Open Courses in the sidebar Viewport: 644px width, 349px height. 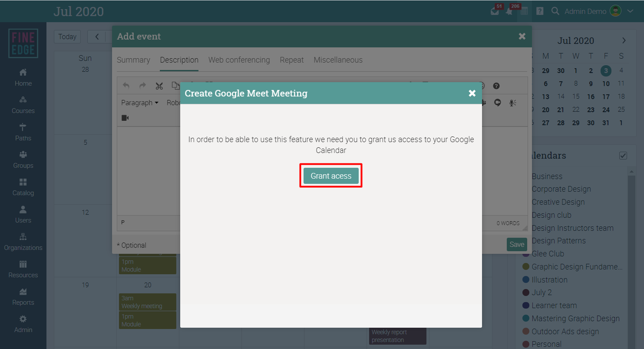(23, 105)
